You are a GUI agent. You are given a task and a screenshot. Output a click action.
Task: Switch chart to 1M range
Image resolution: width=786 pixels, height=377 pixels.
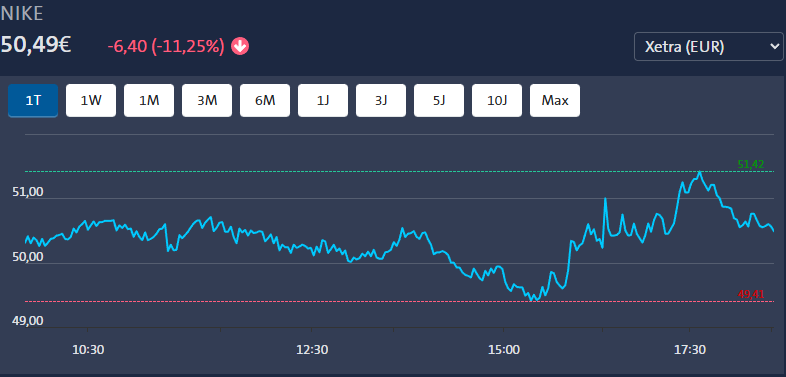click(x=149, y=100)
